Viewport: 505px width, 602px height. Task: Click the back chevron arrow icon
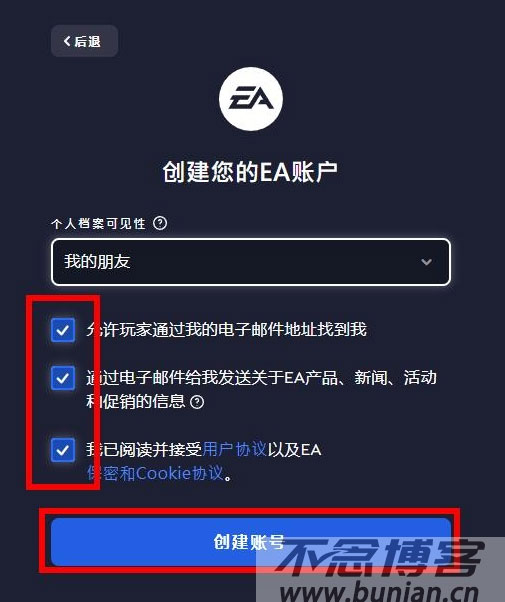[x=67, y=41]
